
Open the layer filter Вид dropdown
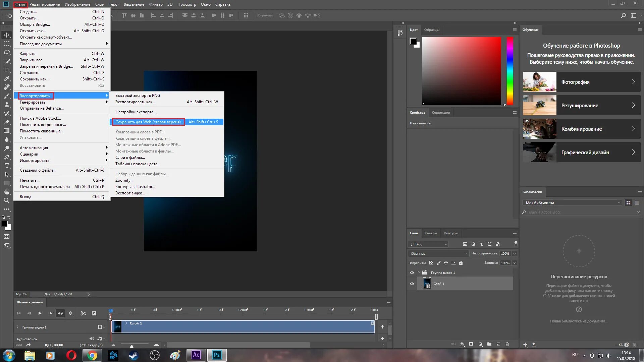click(429, 244)
